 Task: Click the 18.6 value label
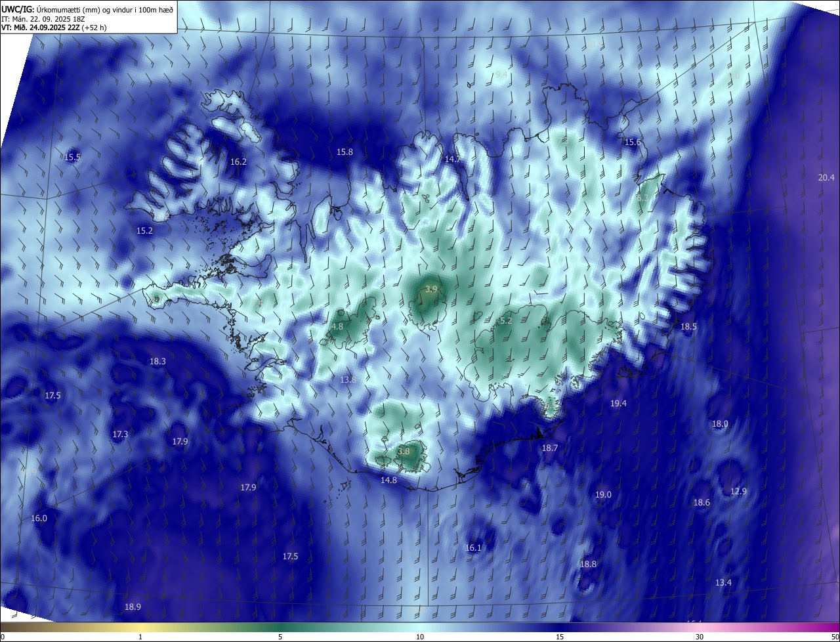702,503
